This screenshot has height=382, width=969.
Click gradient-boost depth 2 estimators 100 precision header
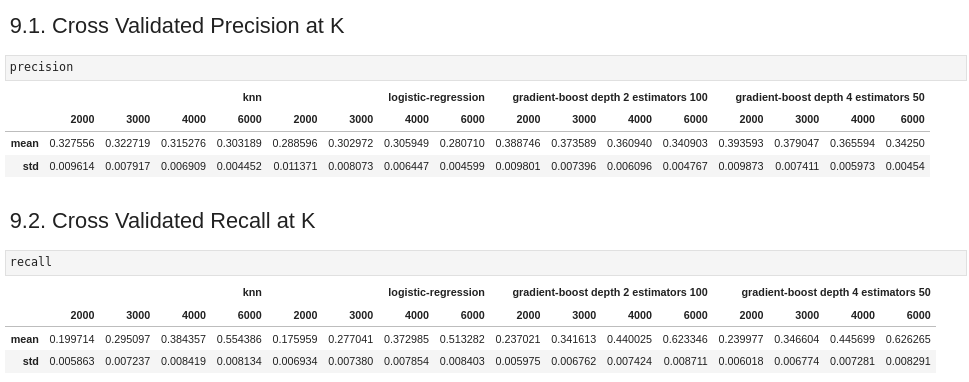coord(610,97)
